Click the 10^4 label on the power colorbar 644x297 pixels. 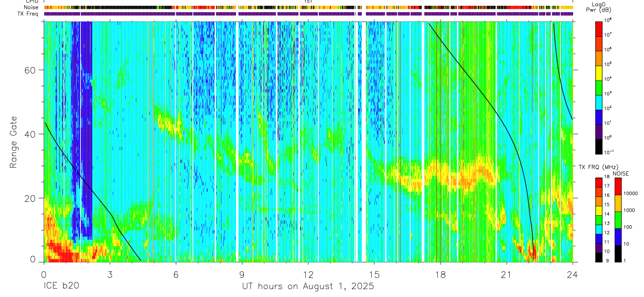click(x=608, y=79)
